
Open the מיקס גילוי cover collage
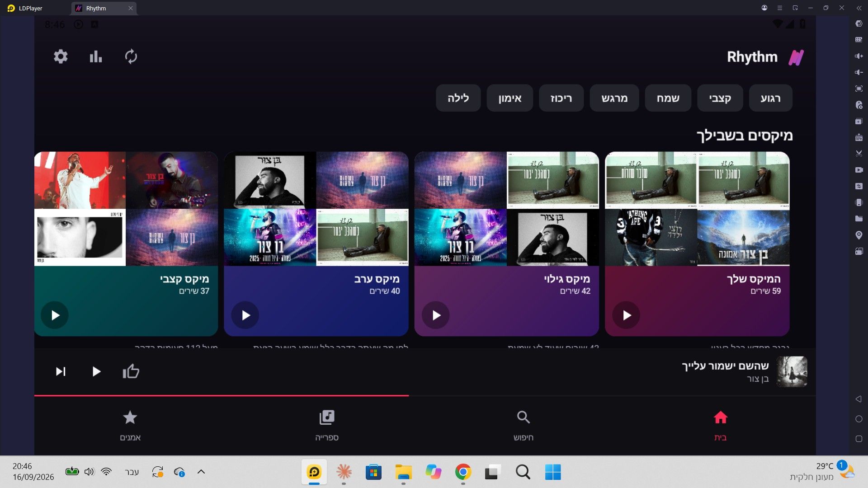[x=507, y=209]
